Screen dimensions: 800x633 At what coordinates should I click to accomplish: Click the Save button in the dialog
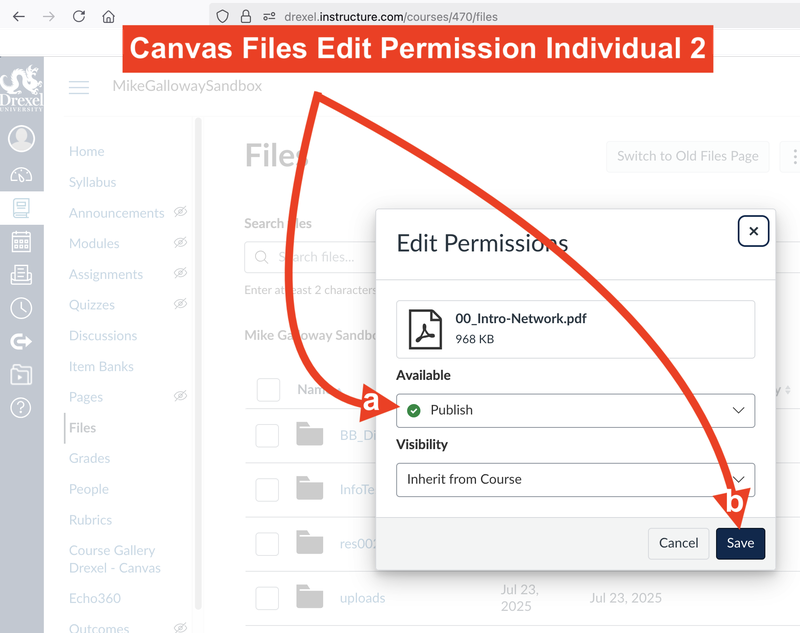pos(740,543)
